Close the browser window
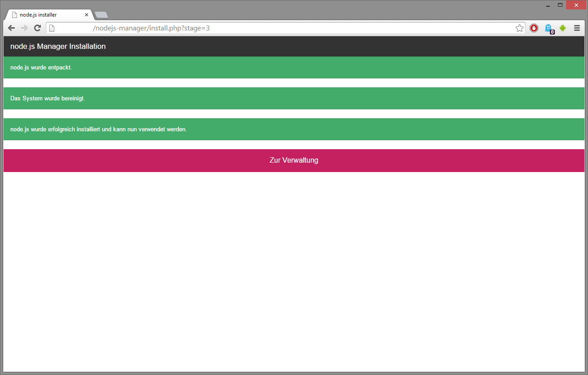This screenshot has width=588, height=375. [576, 5]
